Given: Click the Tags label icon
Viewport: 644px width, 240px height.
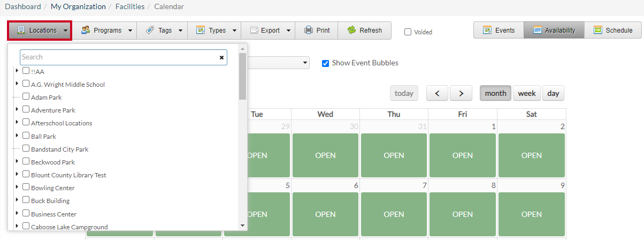Looking at the screenshot, I should (150, 31).
